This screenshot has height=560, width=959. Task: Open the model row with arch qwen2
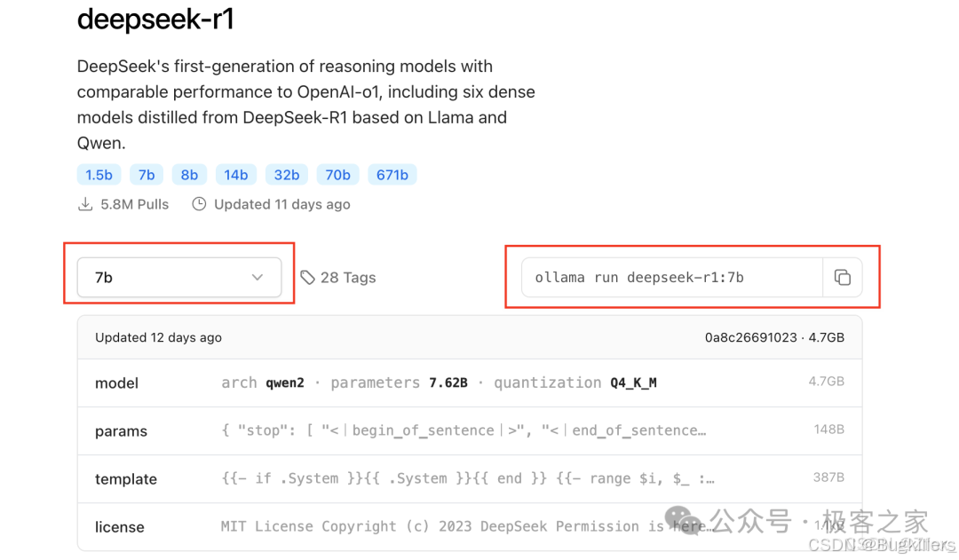pos(470,383)
